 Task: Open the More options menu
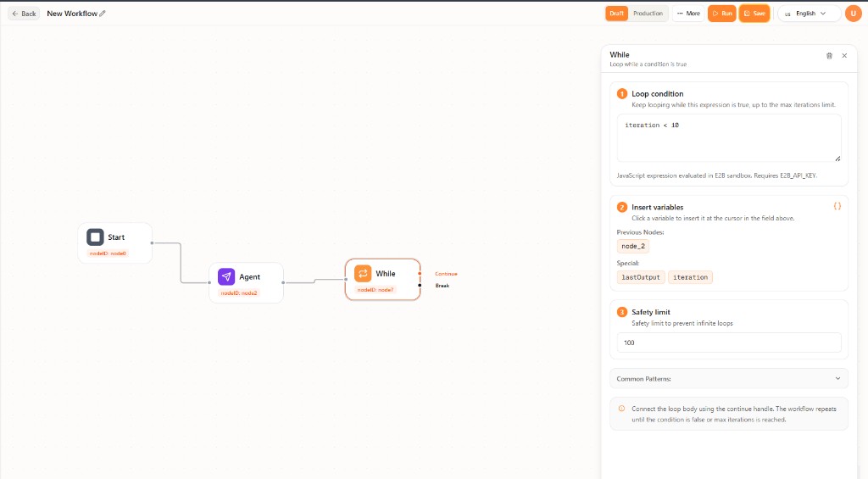[x=688, y=14]
